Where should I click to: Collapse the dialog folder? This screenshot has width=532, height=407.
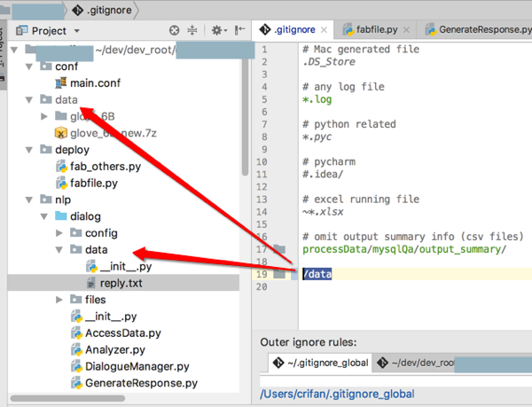click(x=44, y=216)
